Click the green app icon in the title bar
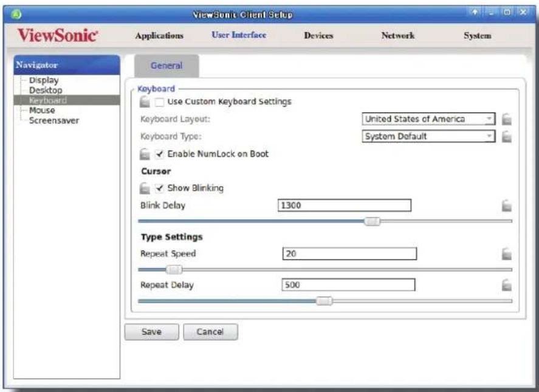539x392 pixels. tap(16, 15)
